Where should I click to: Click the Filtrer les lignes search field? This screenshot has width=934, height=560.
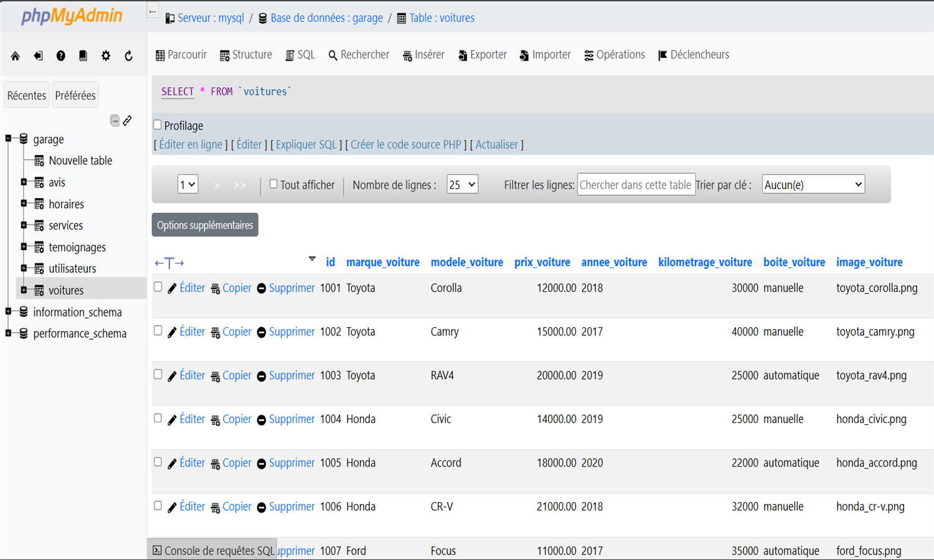coord(636,184)
